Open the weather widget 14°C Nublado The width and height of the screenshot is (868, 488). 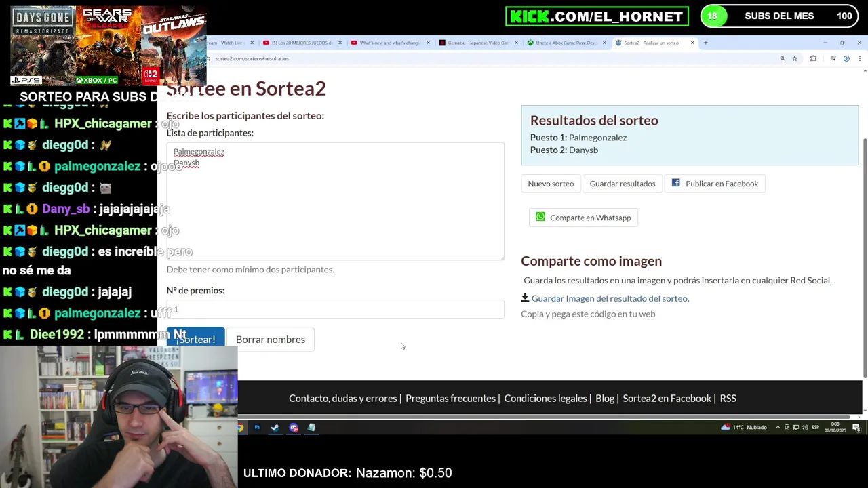coord(745,427)
